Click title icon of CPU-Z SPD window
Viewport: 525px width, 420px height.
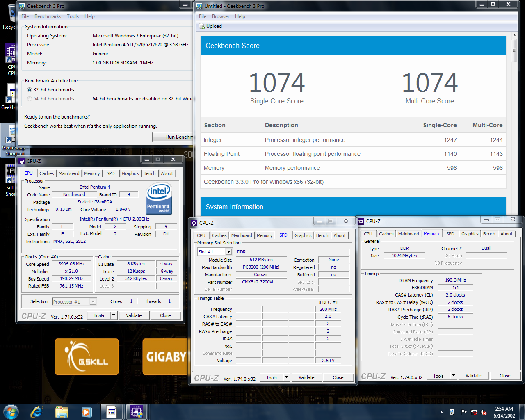194,223
